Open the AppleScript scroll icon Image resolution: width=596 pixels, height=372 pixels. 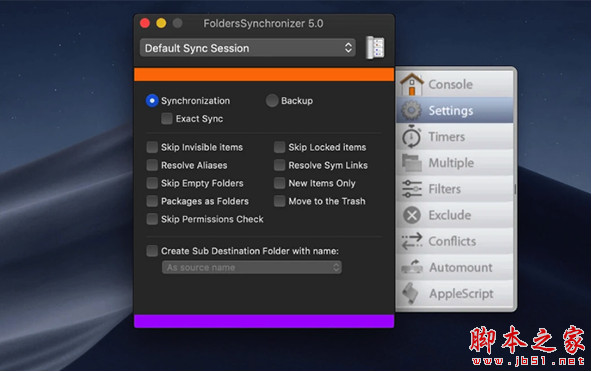pyautogui.click(x=411, y=293)
